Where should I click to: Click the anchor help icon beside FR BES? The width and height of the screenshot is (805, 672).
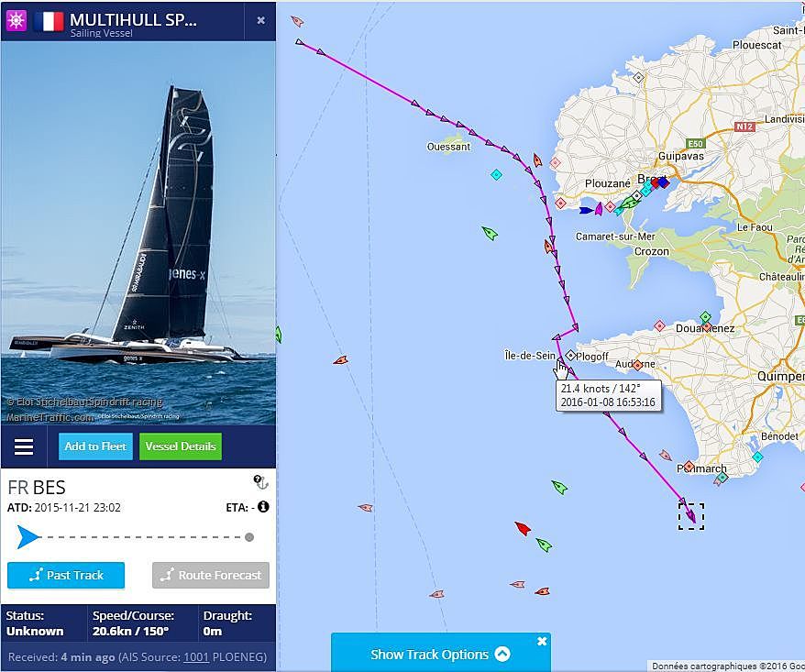[261, 481]
